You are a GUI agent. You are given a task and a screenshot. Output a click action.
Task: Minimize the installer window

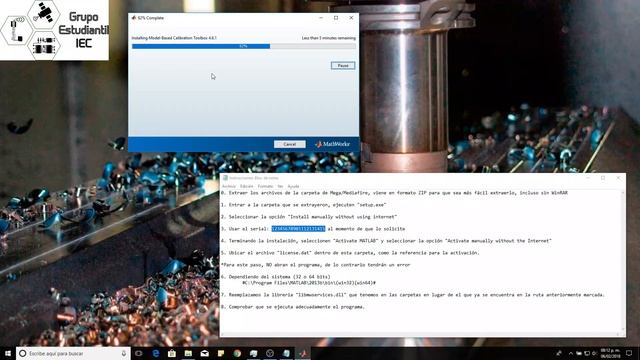pos(321,18)
